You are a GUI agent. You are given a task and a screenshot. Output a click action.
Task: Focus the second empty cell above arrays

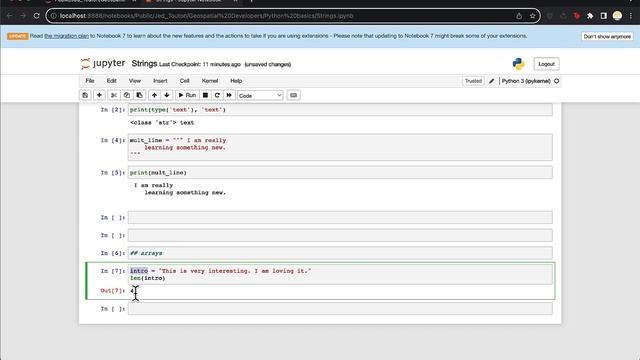(340, 235)
